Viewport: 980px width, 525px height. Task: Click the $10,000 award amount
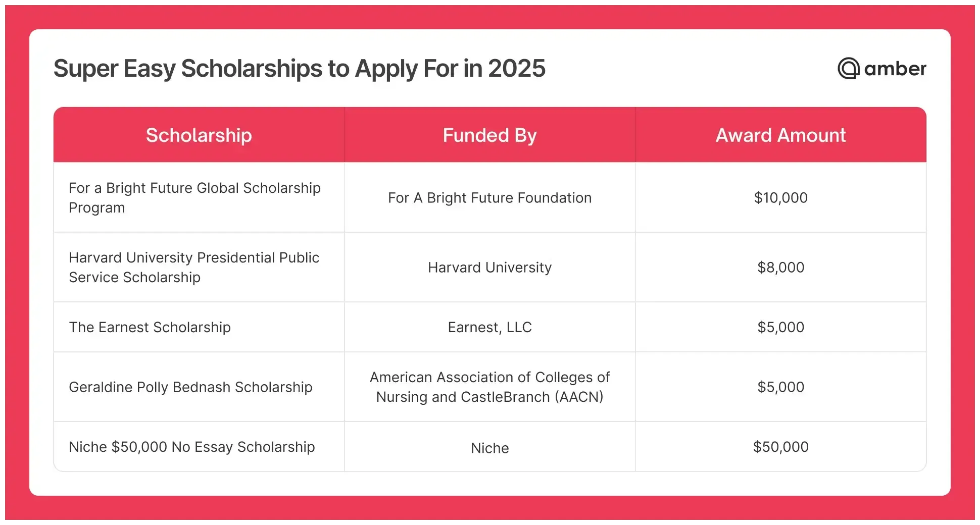[780, 198]
